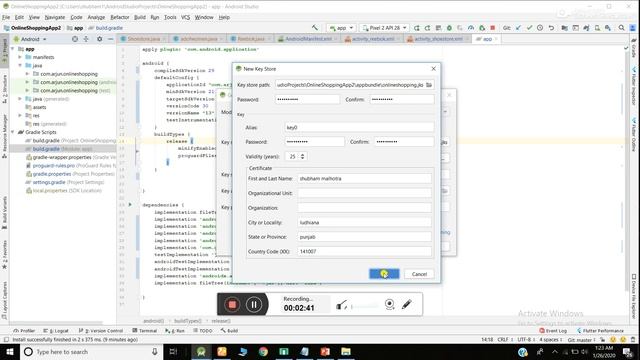Image resolution: width=640 pixels, height=360 pixels.
Task: Click the Organizational Unit input field
Action: click(x=364, y=193)
